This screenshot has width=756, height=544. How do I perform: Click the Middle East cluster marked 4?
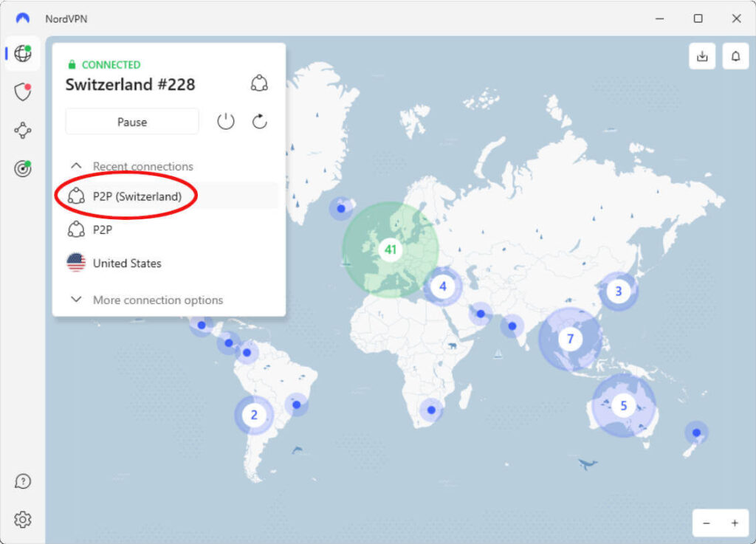(x=443, y=286)
